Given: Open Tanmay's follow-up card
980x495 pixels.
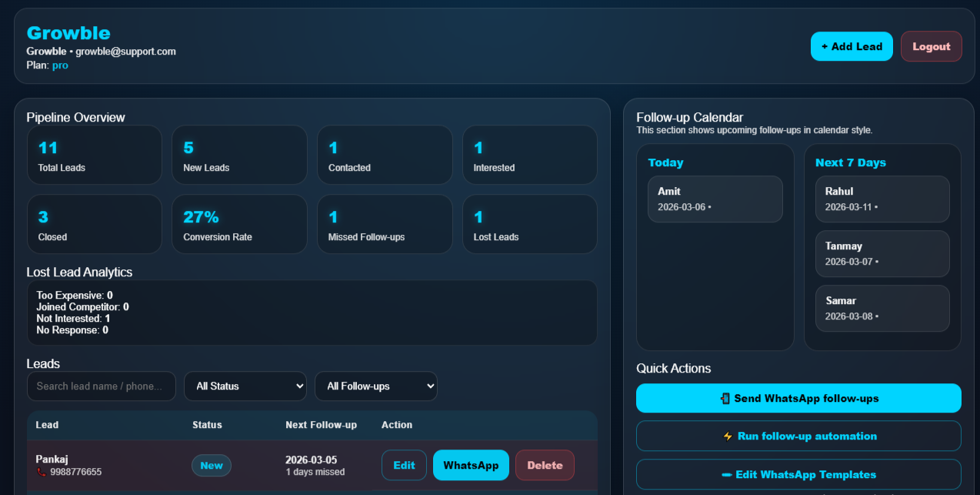Looking at the screenshot, I should point(882,254).
